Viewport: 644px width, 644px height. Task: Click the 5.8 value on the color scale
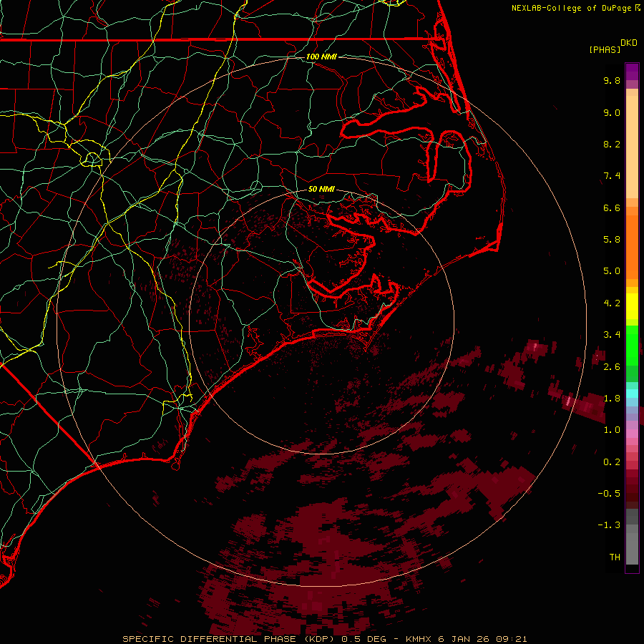(x=612, y=240)
